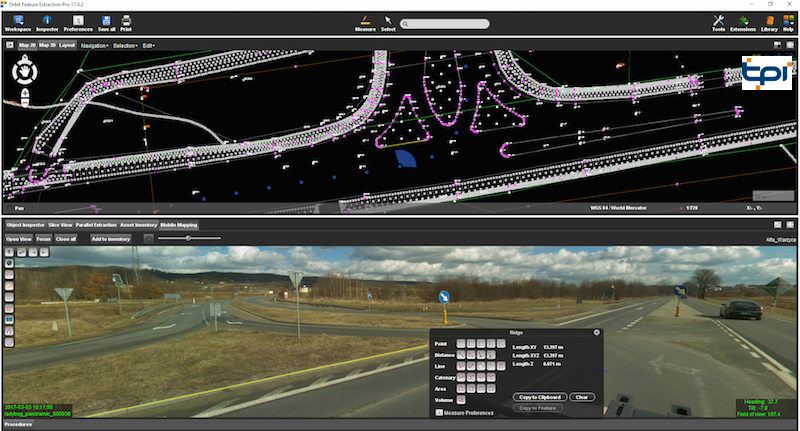The height and width of the screenshot is (431, 800).
Task: Click the Preferences icon
Action: tap(78, 23)
